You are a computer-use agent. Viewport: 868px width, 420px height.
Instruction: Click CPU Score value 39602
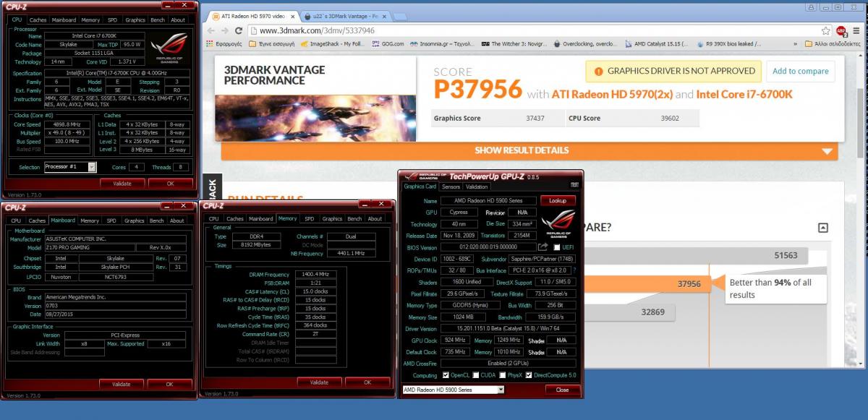668,118
